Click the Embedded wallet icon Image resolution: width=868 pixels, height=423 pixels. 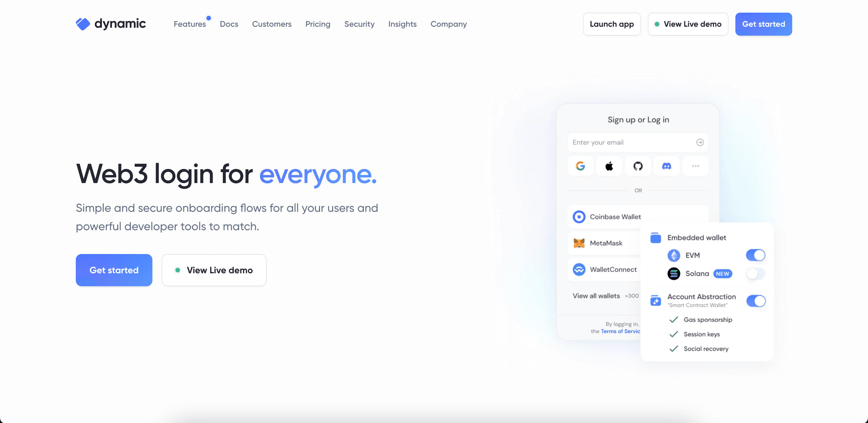(655, 237)
